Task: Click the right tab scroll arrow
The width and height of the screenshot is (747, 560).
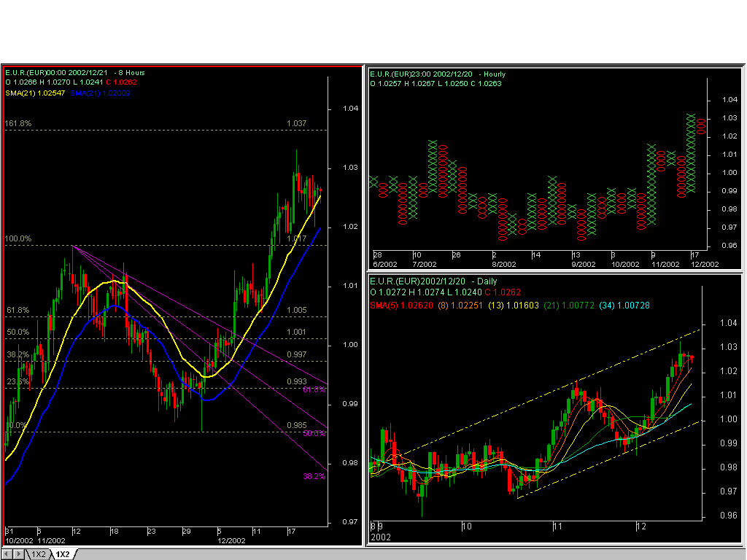Action: 19,554
